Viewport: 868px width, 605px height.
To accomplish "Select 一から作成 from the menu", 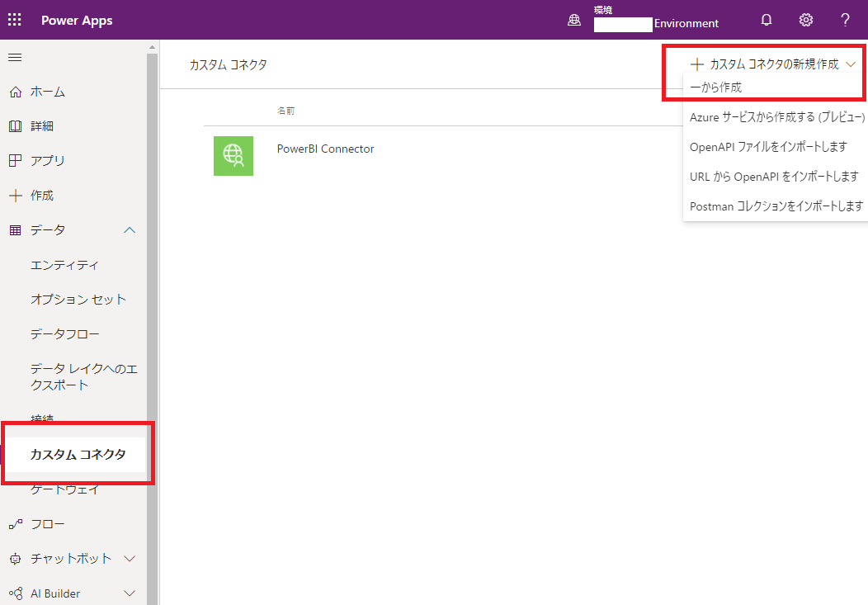I will [x=716, y=87].
